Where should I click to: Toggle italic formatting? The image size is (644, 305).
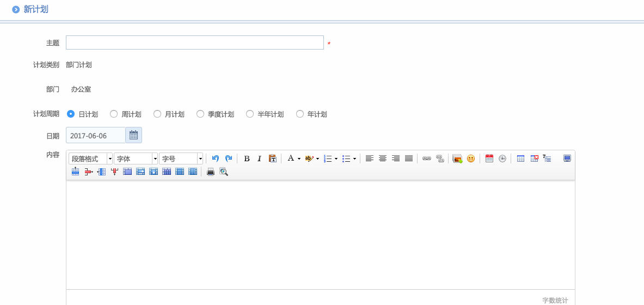point(260,158)
